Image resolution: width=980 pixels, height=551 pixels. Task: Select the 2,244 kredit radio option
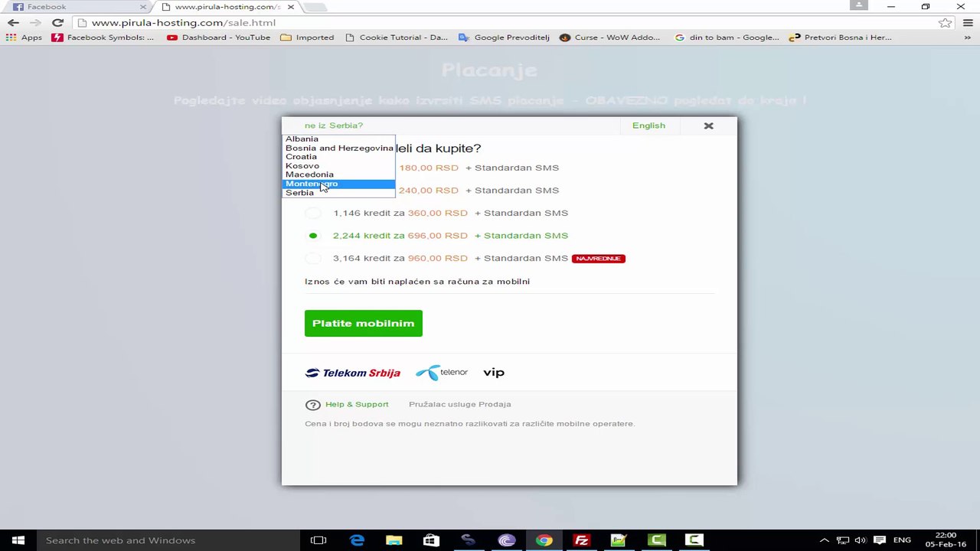point(313,236)
